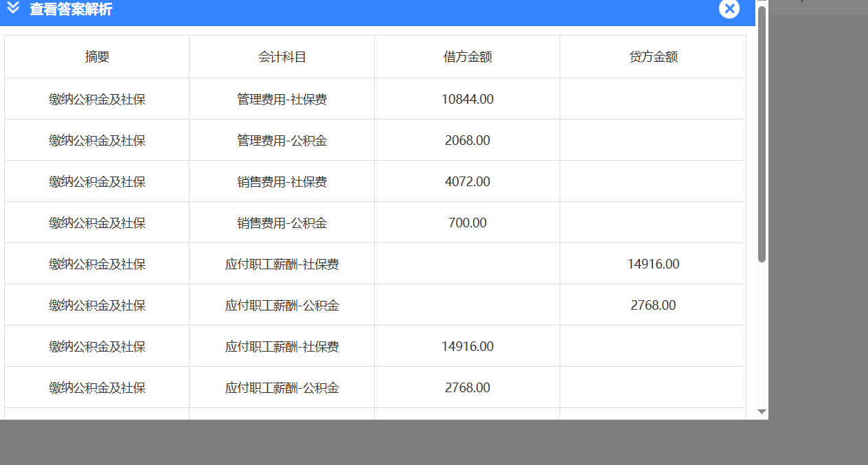Select the 贷方金额 column header

point(653,57)
